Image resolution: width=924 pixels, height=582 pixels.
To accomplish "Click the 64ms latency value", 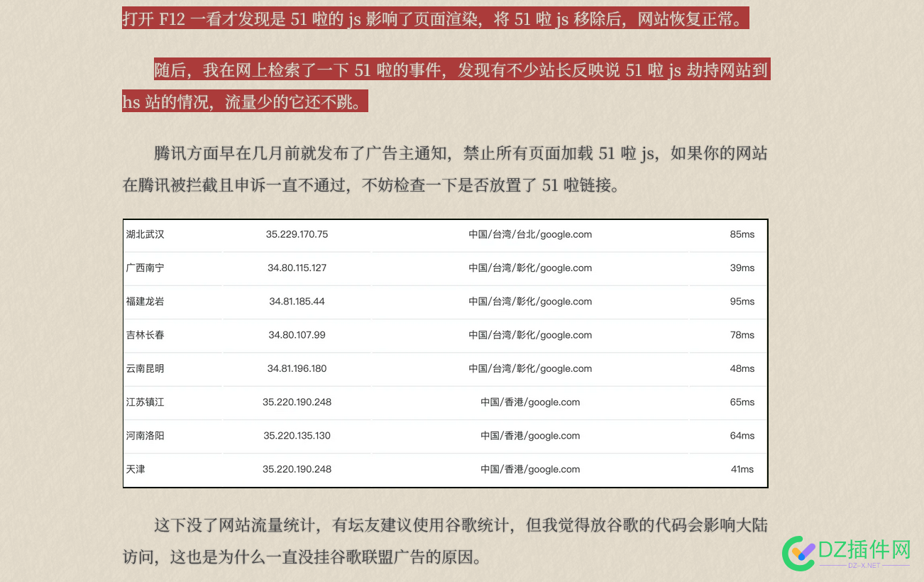I will [x=742, y=435].
